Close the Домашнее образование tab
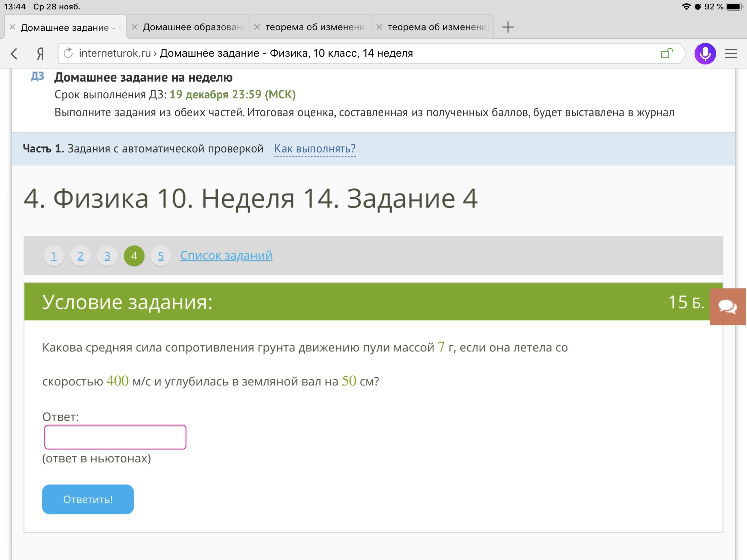Viewport: 747px width, 560px height. coord(135,27)
